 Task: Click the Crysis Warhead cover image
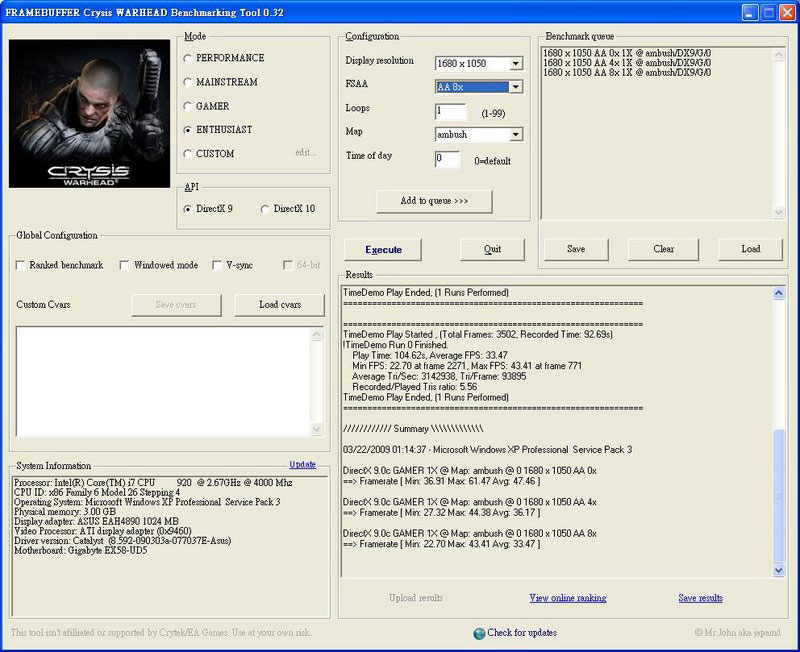tap(89, 113)
